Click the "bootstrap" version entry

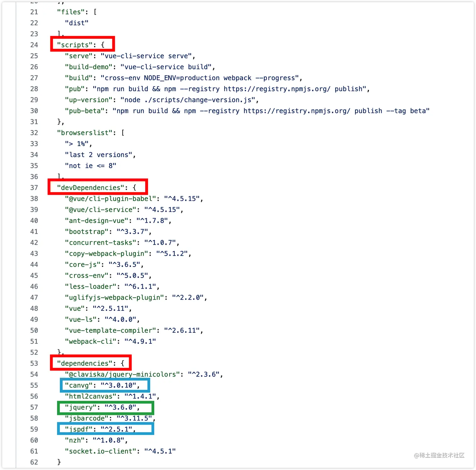point(108,232)
